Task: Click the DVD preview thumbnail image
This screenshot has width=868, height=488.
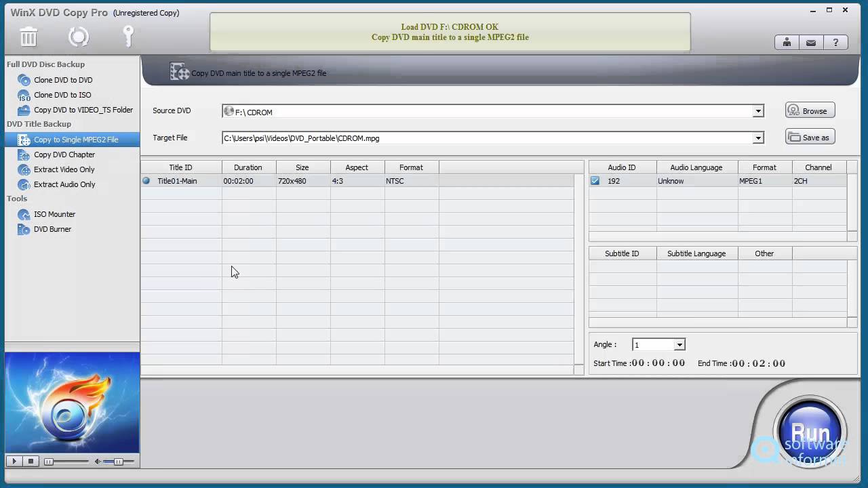Action: pos(72,403)
